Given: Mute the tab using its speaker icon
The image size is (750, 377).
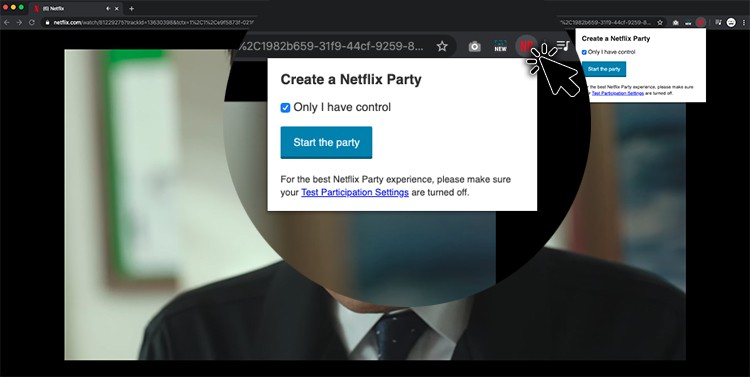Looking at the screenshot, I should pos(108,9).
